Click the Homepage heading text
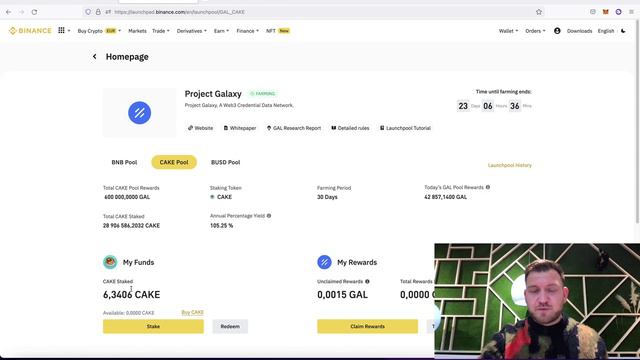The width and height of the screenshot is (640, 360). 127,57
